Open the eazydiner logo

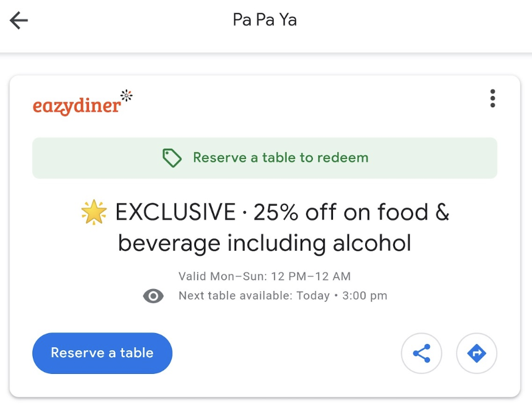click(77, 107)
